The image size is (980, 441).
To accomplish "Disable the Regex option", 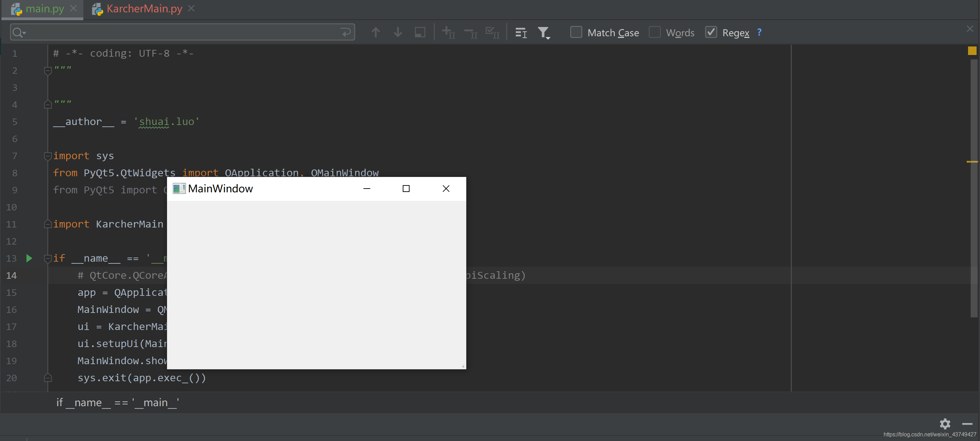I will click(x=711, y=32).
